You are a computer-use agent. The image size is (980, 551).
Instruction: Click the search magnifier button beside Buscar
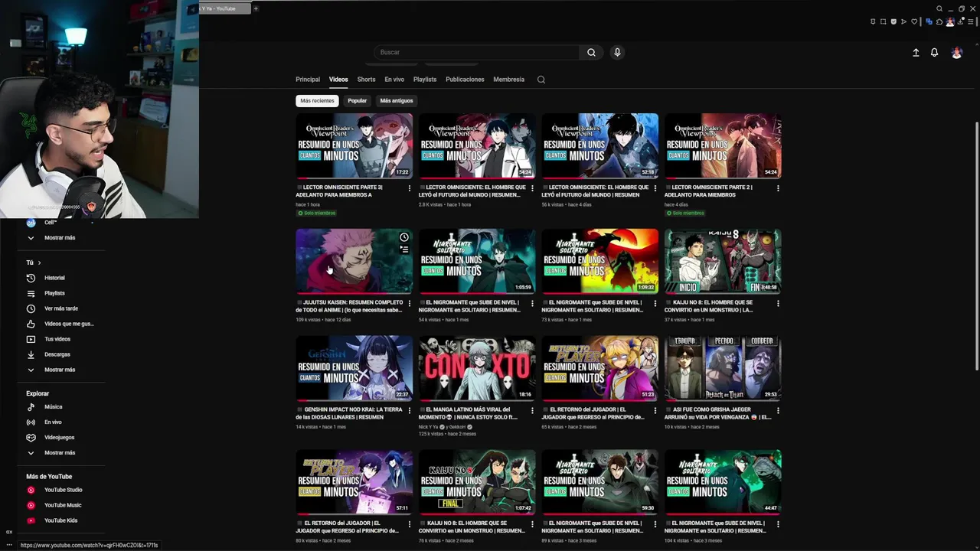[x=591, y=52]
